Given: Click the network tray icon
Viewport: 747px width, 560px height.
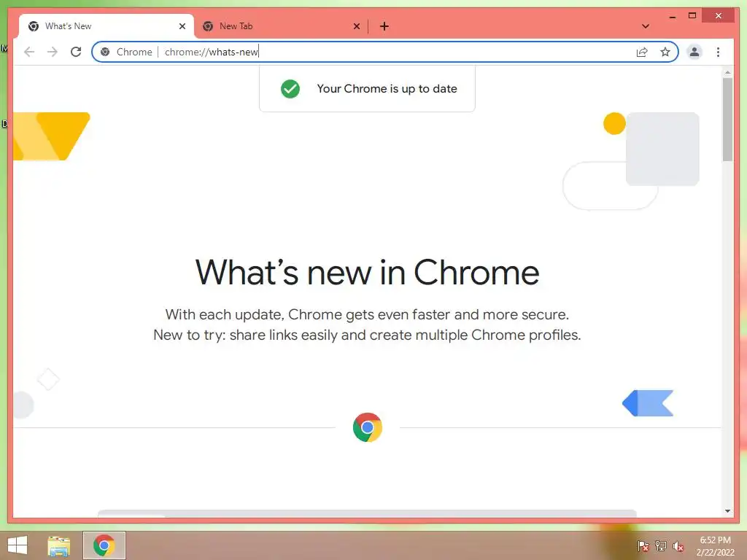Looking at the screenshot, I should (661, 545).
